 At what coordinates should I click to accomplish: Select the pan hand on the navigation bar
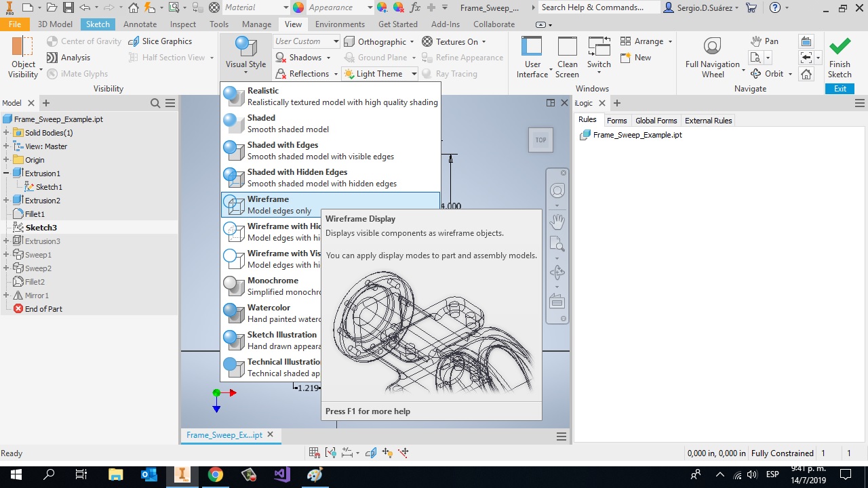[557, 221]
